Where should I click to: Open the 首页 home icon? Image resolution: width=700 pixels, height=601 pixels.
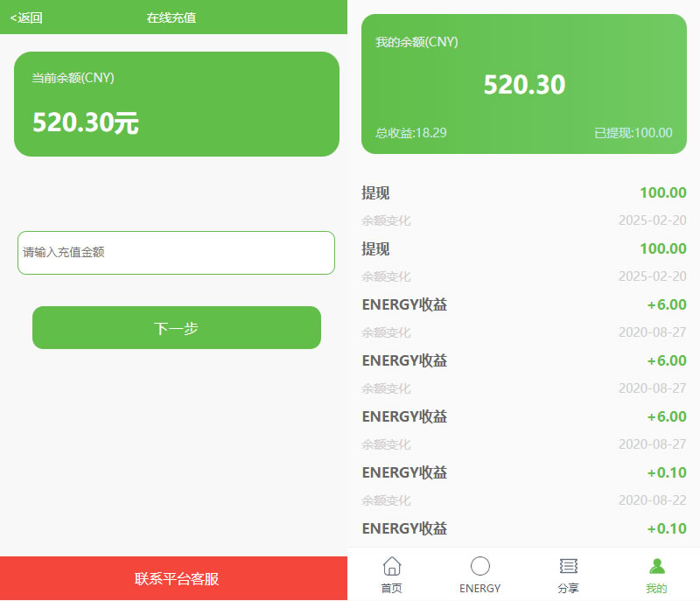click(391, 566)
